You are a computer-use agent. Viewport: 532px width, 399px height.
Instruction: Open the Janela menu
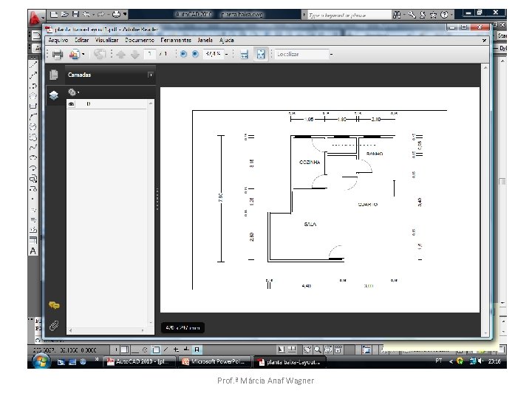[x=205, y=40]
